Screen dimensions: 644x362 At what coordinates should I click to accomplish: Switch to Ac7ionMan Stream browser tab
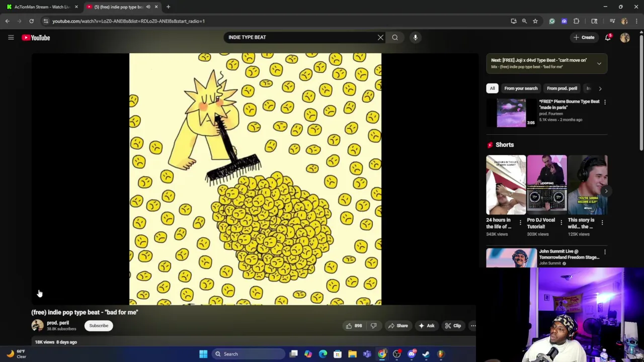(x=41, y=7)
